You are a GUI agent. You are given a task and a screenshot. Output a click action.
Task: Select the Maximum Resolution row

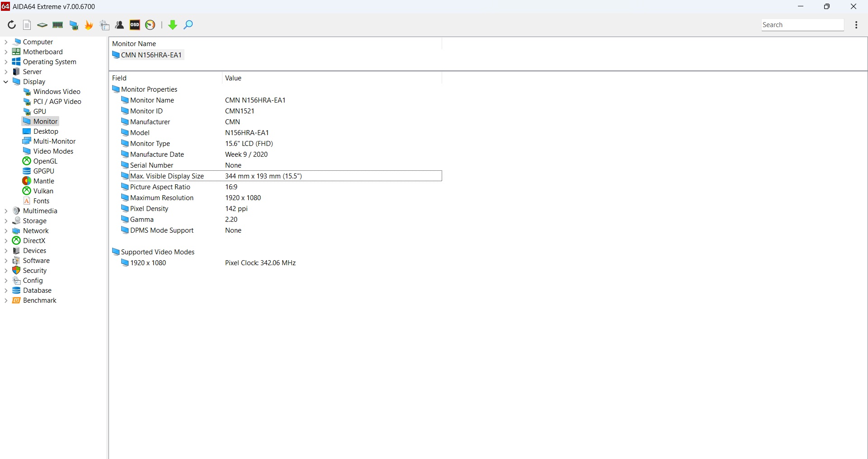277,198
